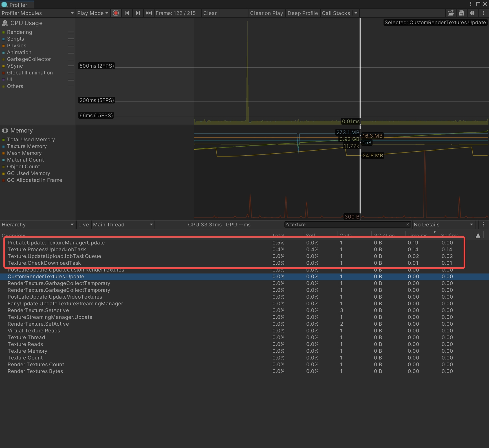Click the load profiler data icon
Image resolution: width=489 pixels, height=448 pixels.
[x=451, y=13]
